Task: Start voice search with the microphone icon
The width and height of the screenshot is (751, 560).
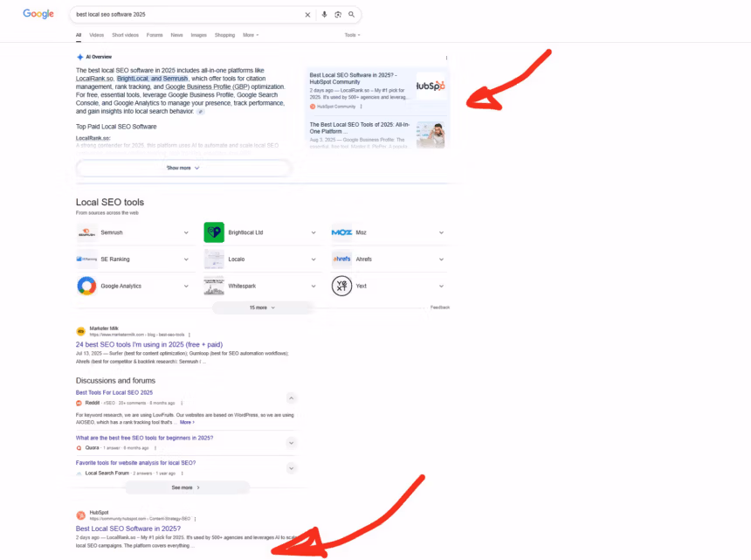Action: [325, 15]
